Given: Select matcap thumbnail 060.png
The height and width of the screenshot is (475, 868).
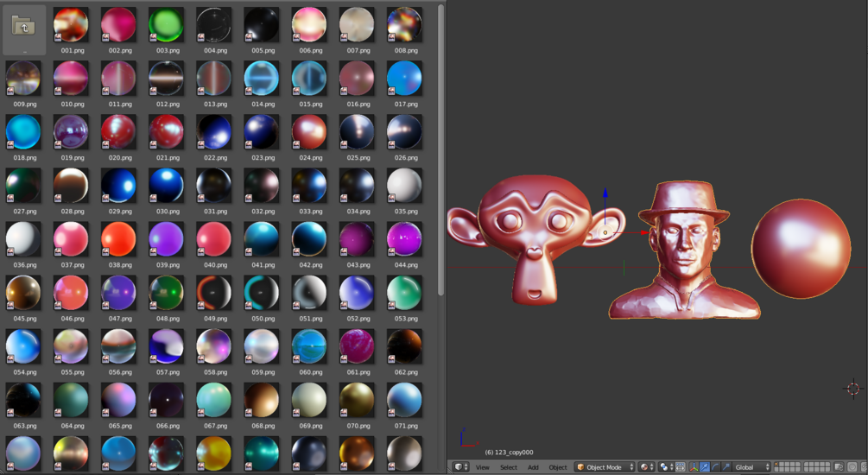Looking at the screenshot, I should click(x=309, y=346).
